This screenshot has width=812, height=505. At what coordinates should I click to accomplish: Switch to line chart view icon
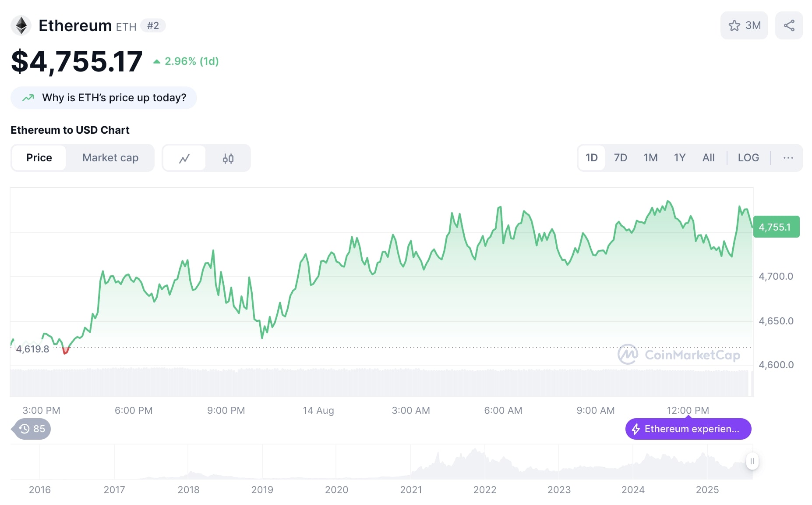(184, 158)
